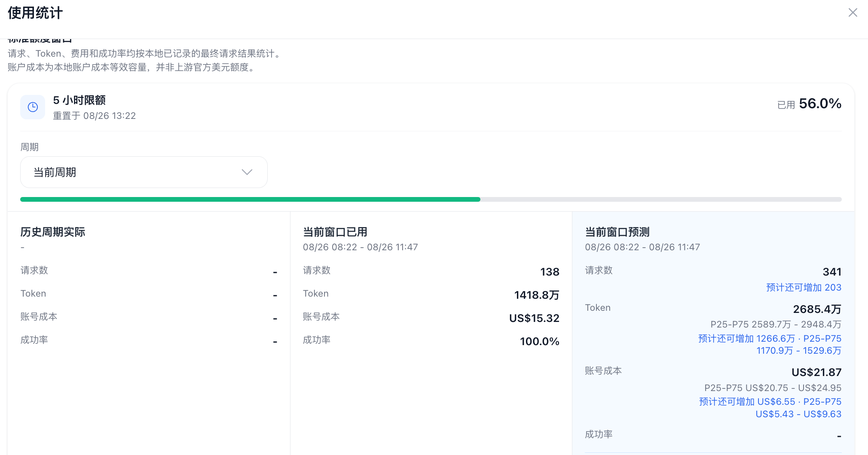This screenshot has width=868, height=455.
Task: Click the Token value 1418.8万
Action: tap(537, 295)
